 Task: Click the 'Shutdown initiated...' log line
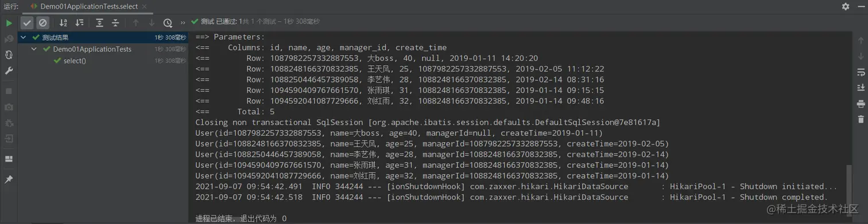click(516, 186)
